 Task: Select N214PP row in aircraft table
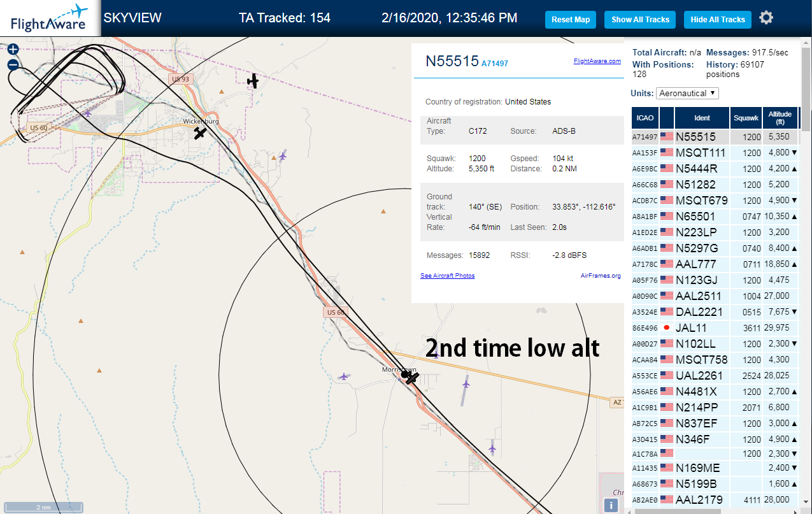tap(715, 407)
